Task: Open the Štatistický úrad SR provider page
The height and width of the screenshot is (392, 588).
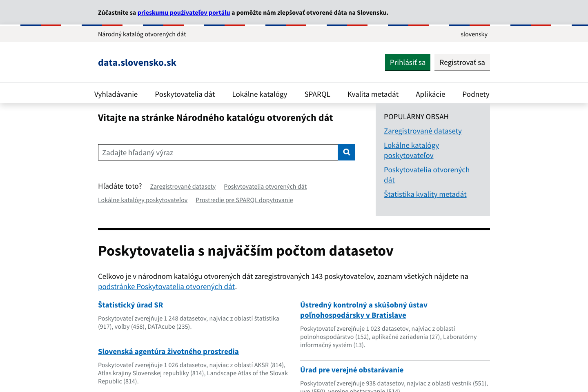Action: coord(130,305)
